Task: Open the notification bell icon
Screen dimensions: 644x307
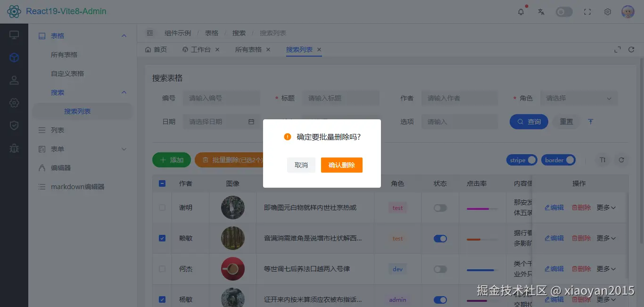Action: tap(521, 12)
